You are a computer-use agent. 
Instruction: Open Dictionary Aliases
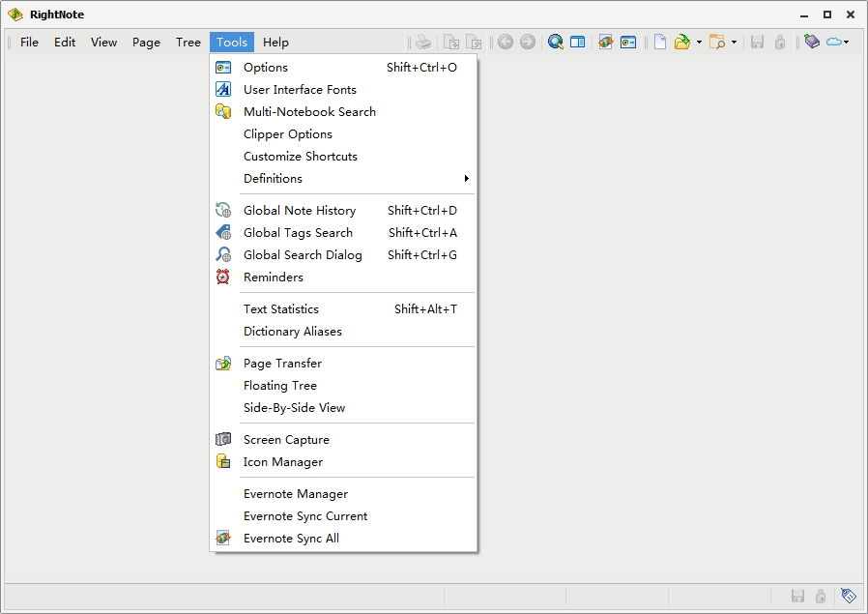(343, 331)
